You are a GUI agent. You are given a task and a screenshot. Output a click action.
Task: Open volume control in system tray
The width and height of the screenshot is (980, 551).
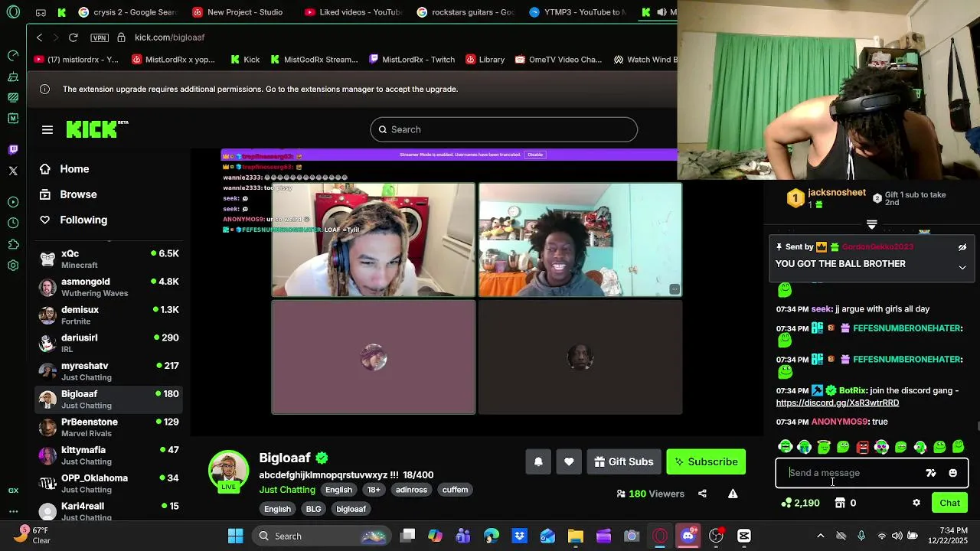coord(897,536)
